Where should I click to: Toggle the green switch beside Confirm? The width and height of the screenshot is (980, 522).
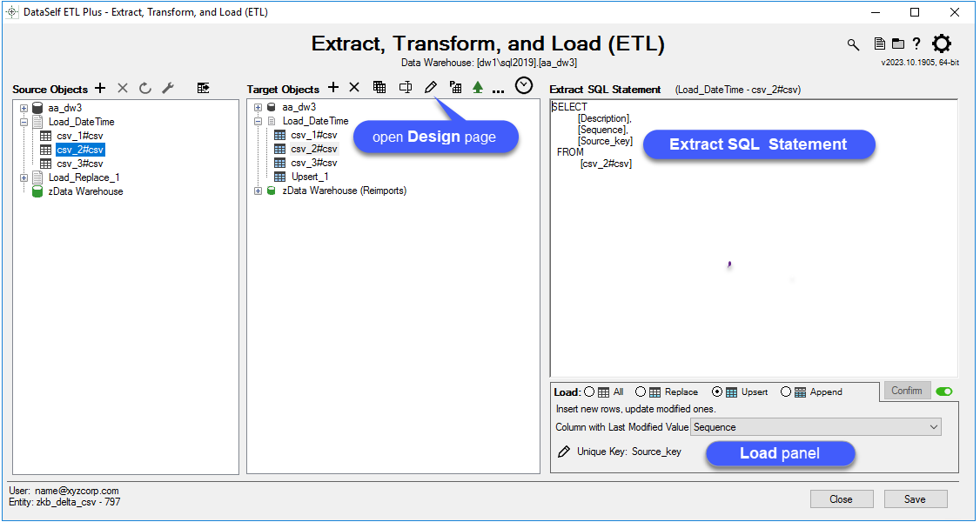click(944, 391)
